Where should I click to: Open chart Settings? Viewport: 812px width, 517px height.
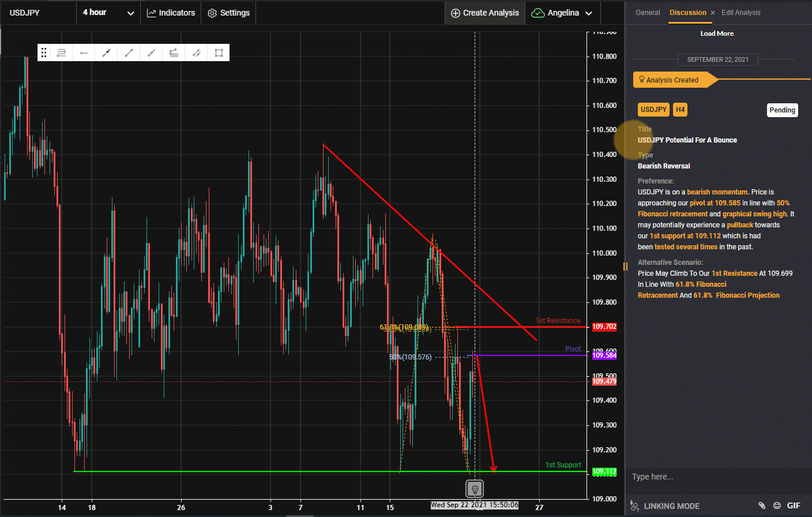coord(228,13)
